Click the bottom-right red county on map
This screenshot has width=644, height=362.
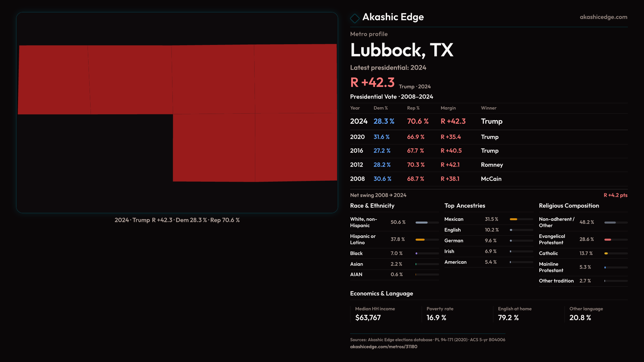[296, 147]
